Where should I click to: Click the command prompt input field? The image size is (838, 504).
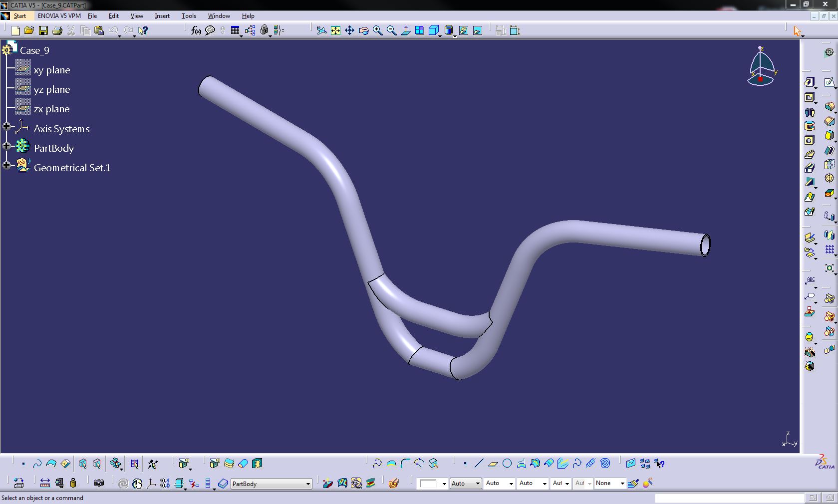coord(730,498)
